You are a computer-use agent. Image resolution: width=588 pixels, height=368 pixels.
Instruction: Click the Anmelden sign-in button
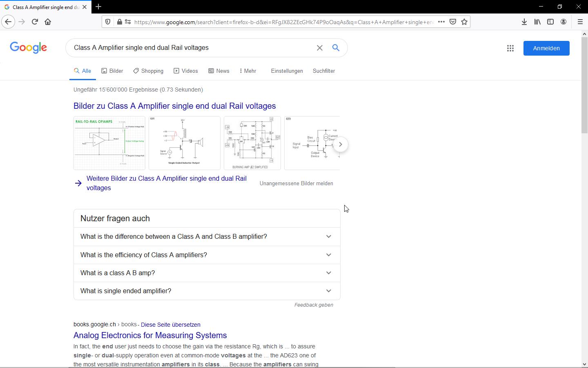coord(546,48)
